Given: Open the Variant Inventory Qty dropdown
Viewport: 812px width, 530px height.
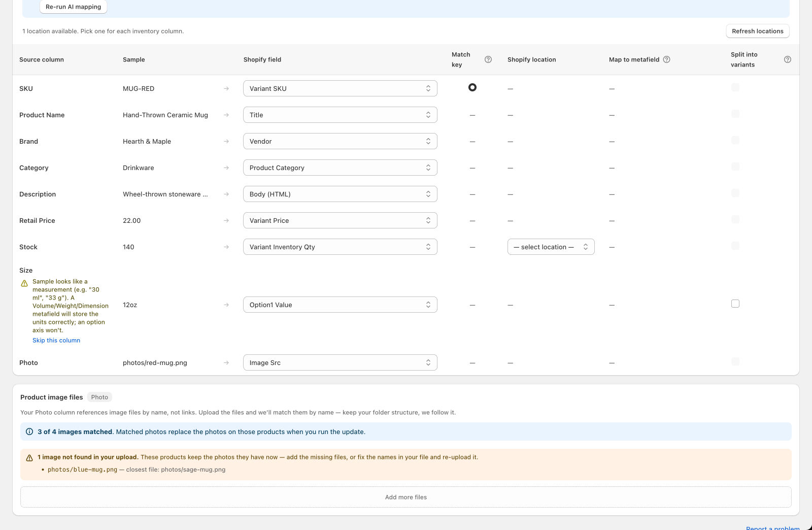Looking at the screenshot, I should [340, 247].
